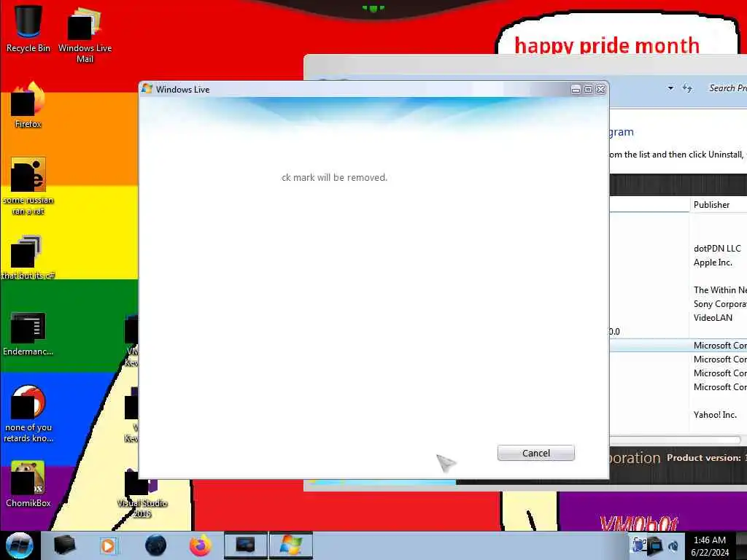
Task: Open the media player taskbar icon
Action: (x=108, y=545)
